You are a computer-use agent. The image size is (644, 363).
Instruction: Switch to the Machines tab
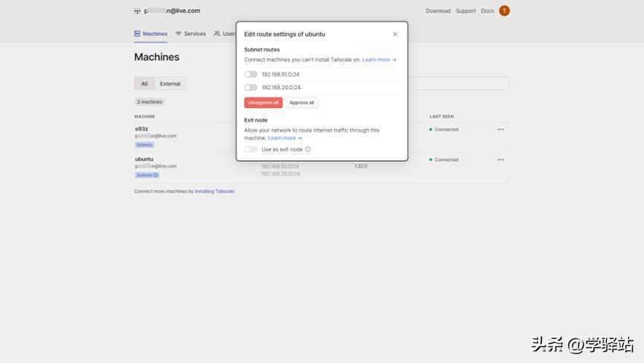(150, 34)
